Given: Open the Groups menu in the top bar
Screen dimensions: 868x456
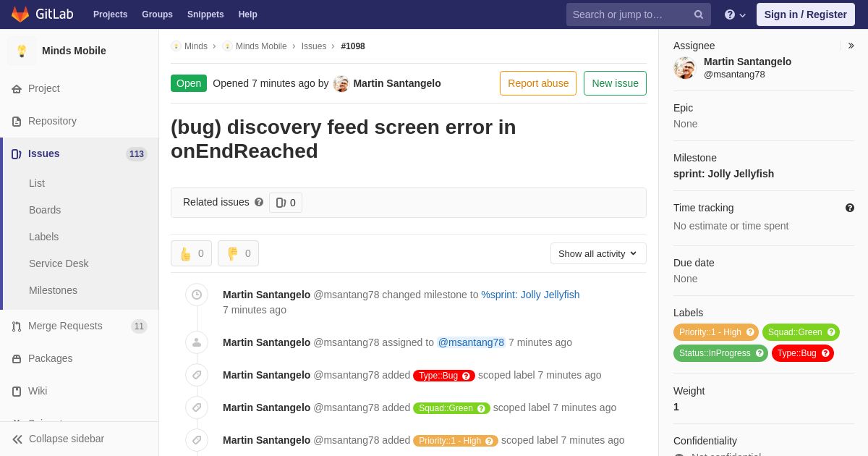Looking at the screenshot, I should point(157,14).
